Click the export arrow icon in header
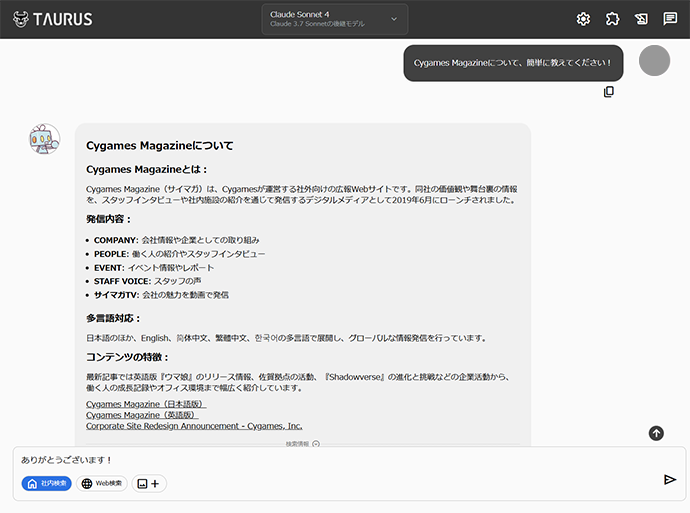 pyautogui.click(x=641, y=19)
